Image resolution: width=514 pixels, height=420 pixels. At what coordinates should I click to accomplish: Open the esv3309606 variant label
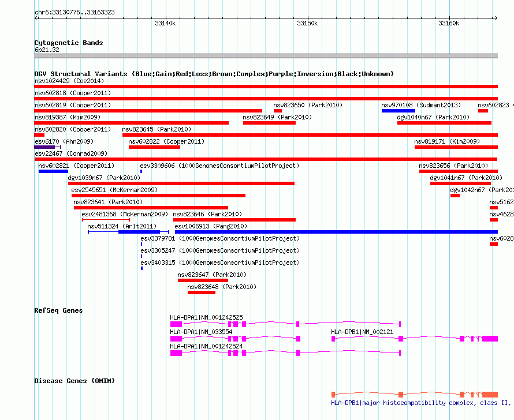(219, 166)
